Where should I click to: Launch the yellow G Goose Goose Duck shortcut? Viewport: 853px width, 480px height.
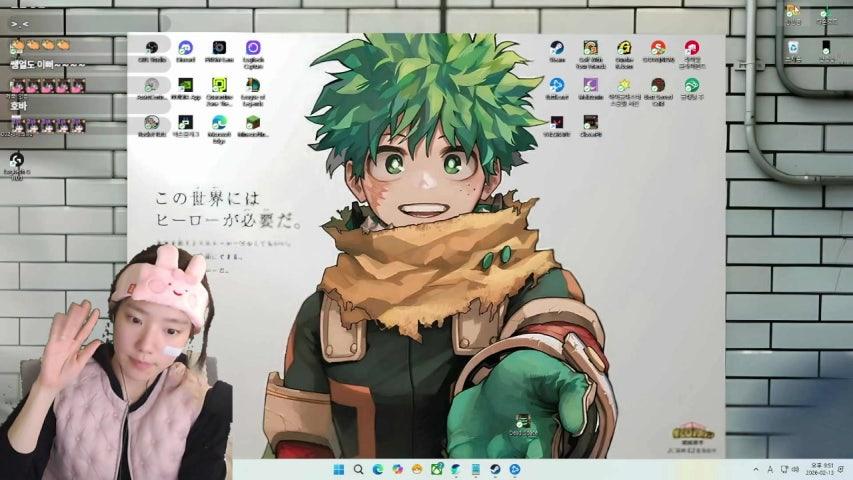click(x=624, y=54)
